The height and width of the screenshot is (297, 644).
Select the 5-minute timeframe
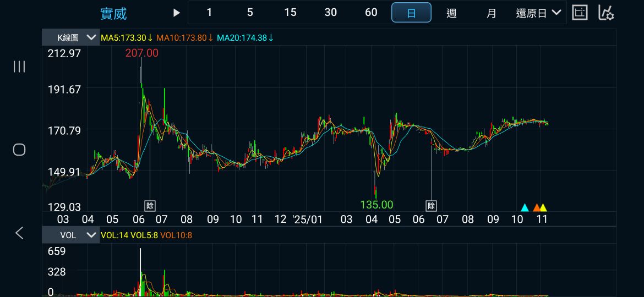(250, 13)
